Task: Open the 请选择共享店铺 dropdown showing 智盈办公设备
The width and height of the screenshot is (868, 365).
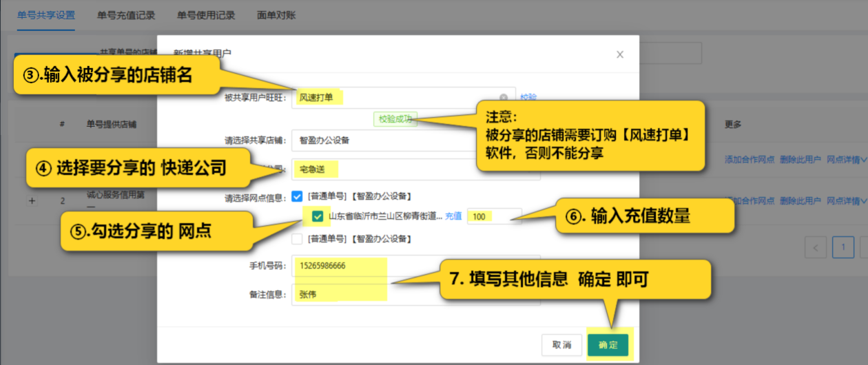Action: click(415, 140)
